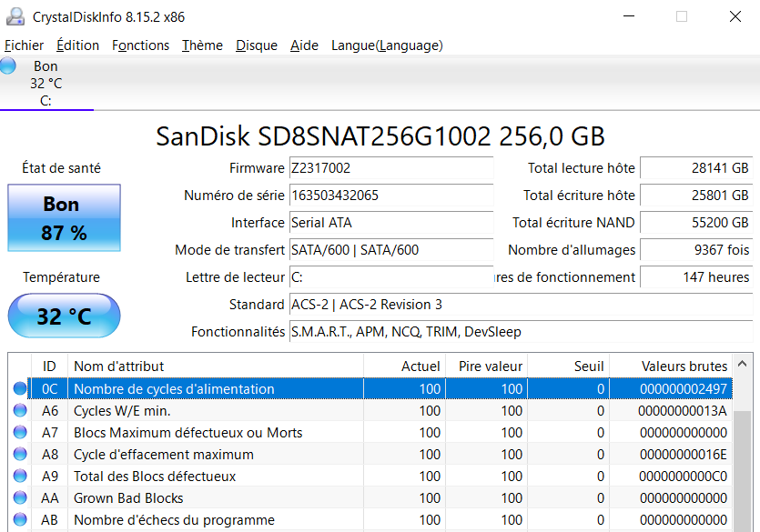Click Nombre d'allumages value 9367 fois
The height and width of the screenshot is (532, 760).
tap(696, 250)
